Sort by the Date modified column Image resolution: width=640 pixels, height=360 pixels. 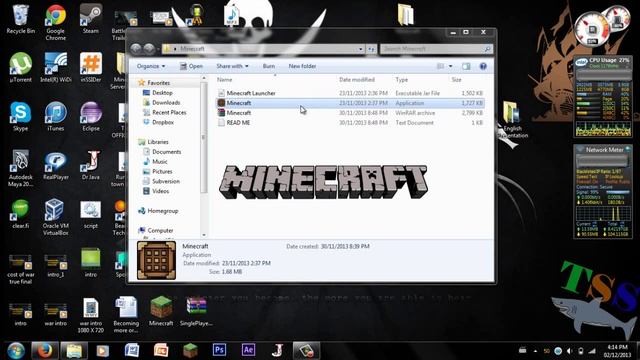pyautogui.click(x=357, y=80)
